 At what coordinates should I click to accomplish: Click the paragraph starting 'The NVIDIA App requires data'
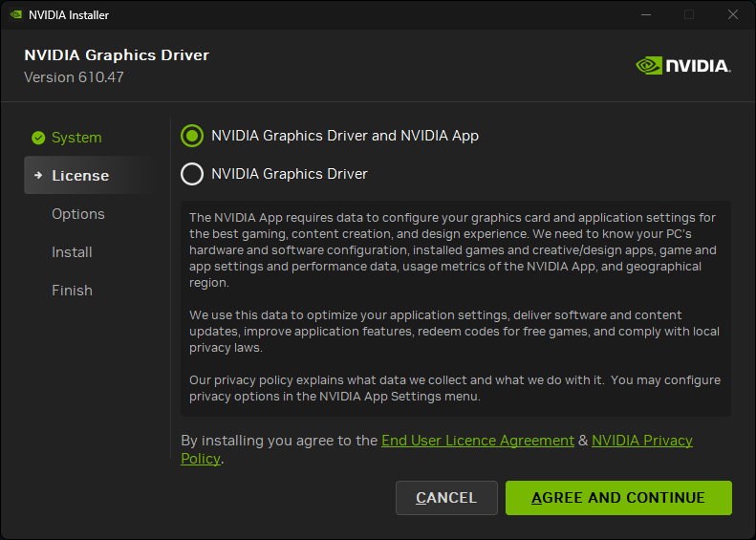[452, 249]
